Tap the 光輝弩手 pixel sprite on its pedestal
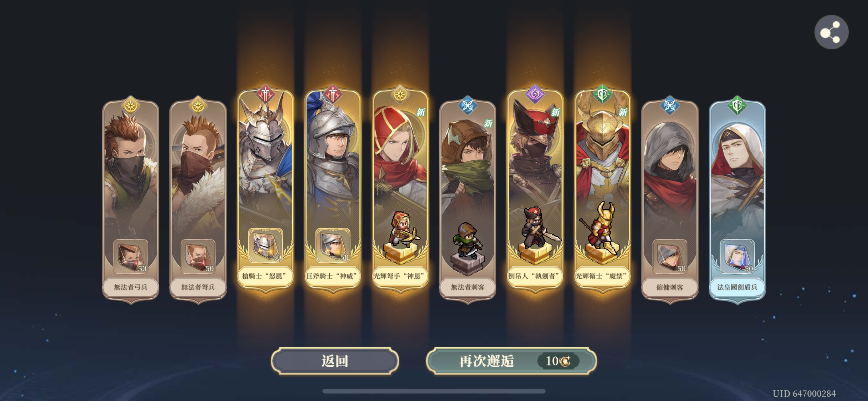Screen dimensions: 868x401 (402, 229)
